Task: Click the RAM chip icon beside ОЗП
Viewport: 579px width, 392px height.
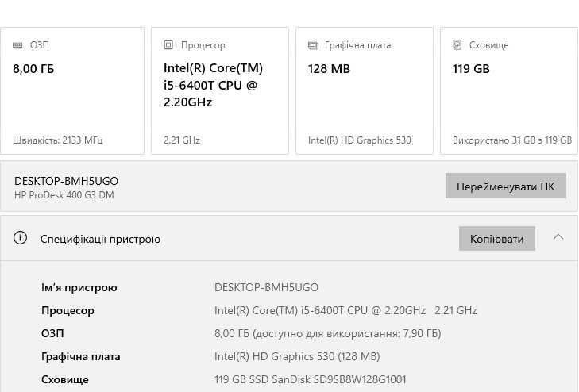Action: [17, 45]
